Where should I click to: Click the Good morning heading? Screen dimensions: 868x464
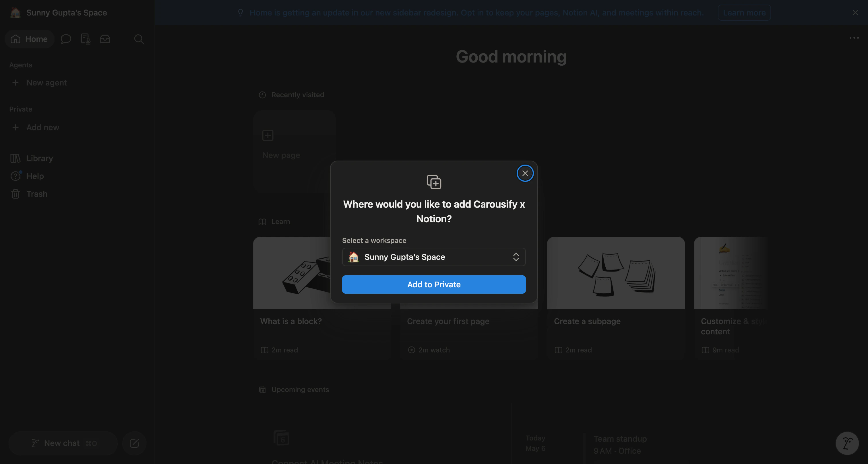pyautogui.click(x=511, y=56)
